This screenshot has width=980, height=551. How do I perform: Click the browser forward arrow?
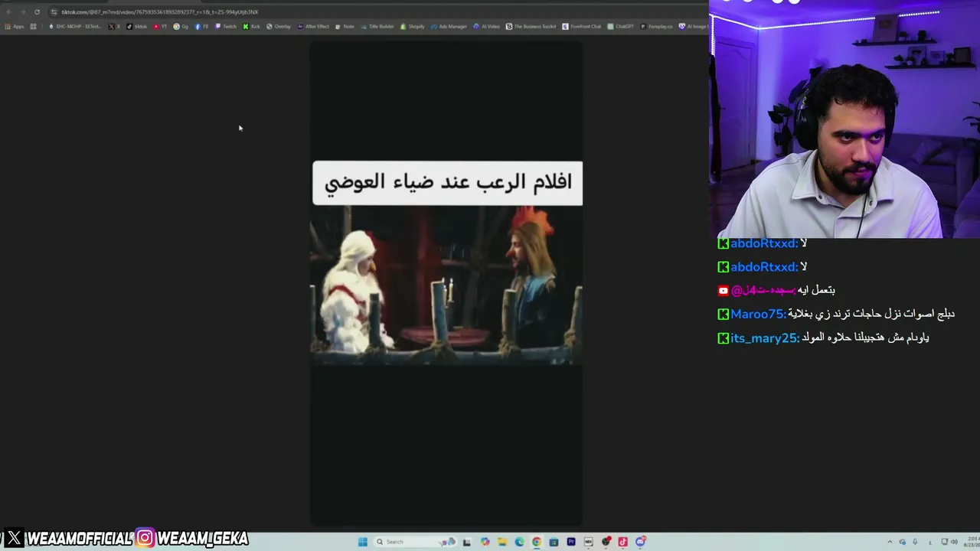[x=23, y=12]
